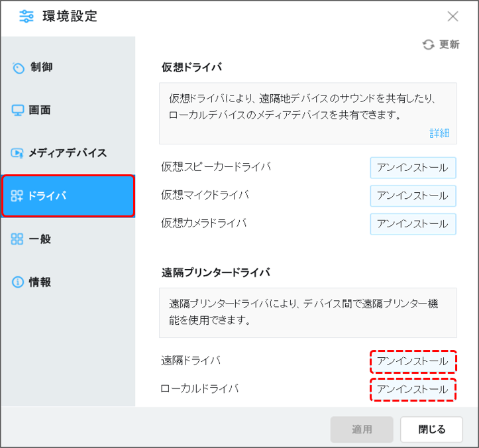Open the 制御 settings tab

point(68,68)
